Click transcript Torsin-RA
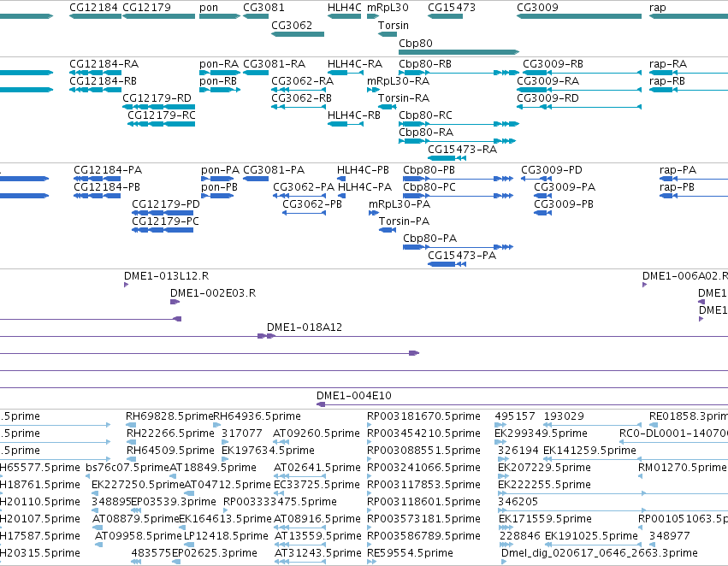The height and width of the screenshot is (566, 728). (404, 97)
